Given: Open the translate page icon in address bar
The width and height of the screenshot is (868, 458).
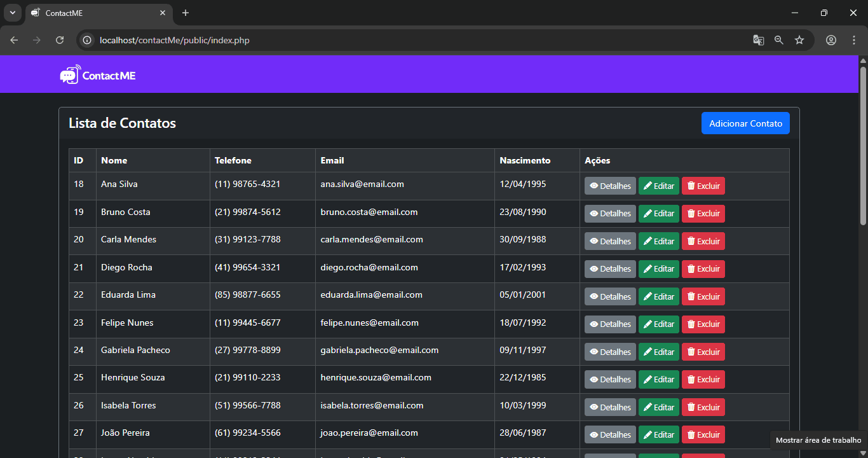Looking at the screenshot, I should pos(758,40).
